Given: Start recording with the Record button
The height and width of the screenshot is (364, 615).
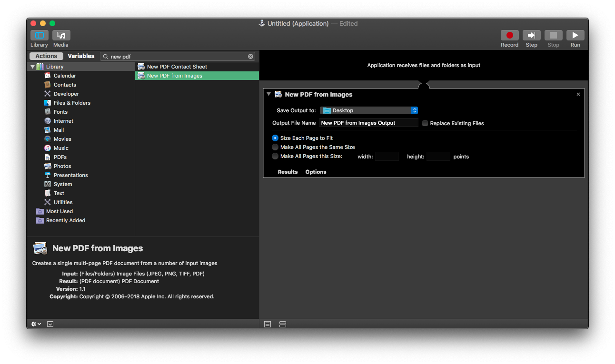Looking at the screenshot, I should tap(509, 35).
